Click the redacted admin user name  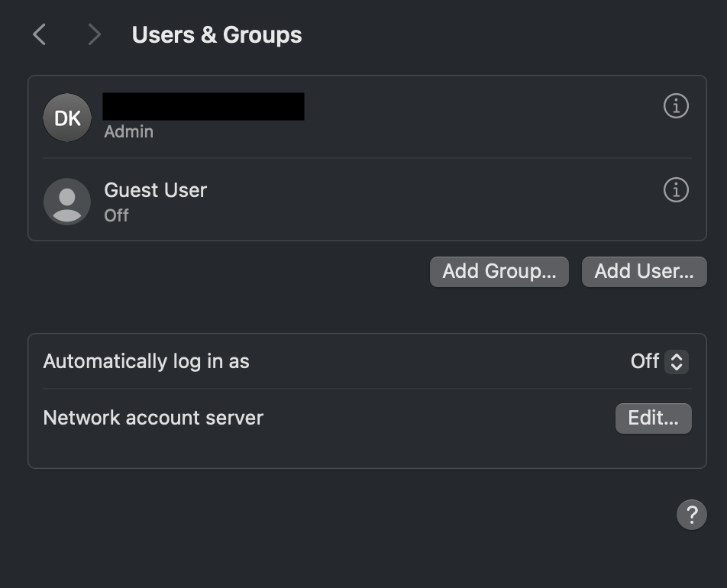point(203,107)
